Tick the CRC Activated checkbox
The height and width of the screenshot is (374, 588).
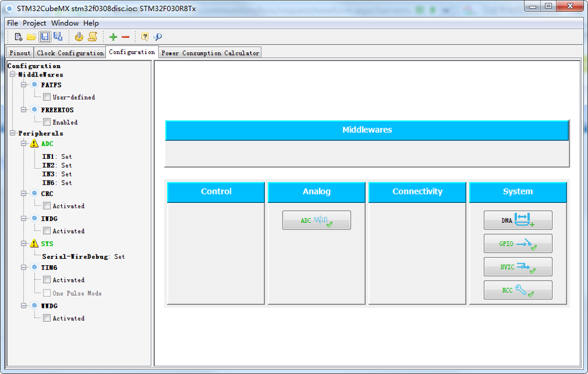(x=47, y=206)
